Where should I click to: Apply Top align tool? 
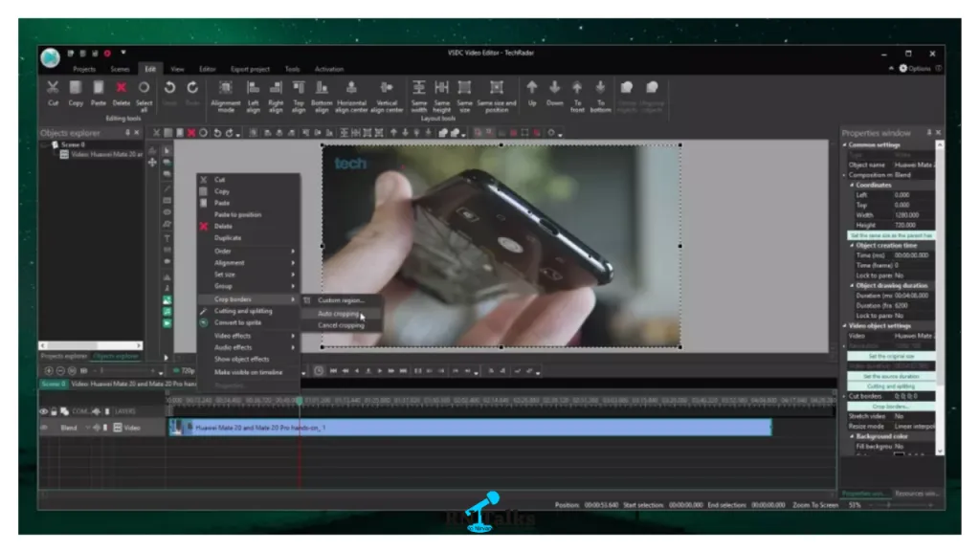click(299, 87)
